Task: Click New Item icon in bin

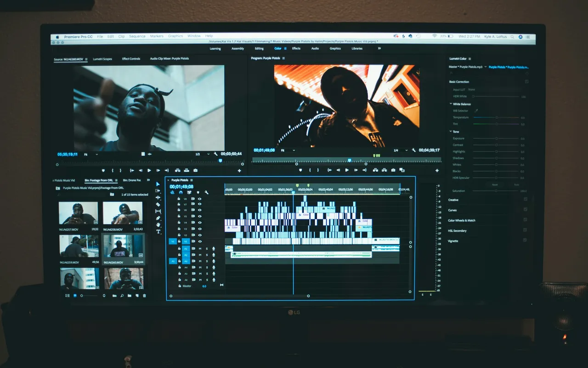Action: pos(137,295)
